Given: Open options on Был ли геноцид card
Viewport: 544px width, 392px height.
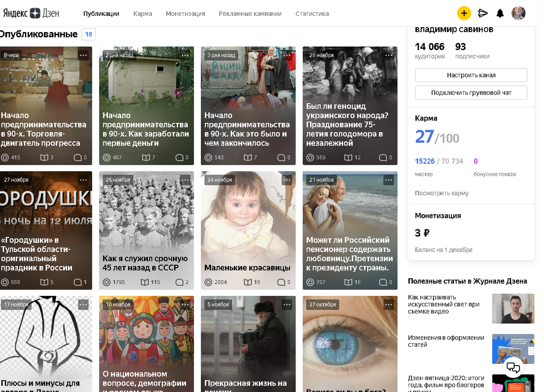Looking at the screenshot, I should (x=389, y=55).
